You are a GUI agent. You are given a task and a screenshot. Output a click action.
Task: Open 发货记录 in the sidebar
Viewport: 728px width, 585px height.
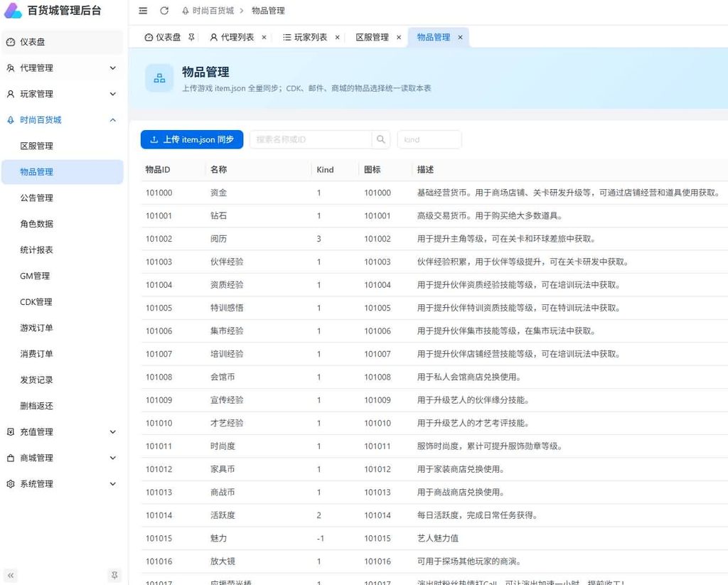63,380
